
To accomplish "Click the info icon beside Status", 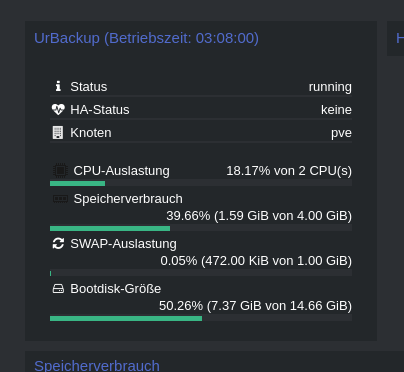I will (58, 86).
